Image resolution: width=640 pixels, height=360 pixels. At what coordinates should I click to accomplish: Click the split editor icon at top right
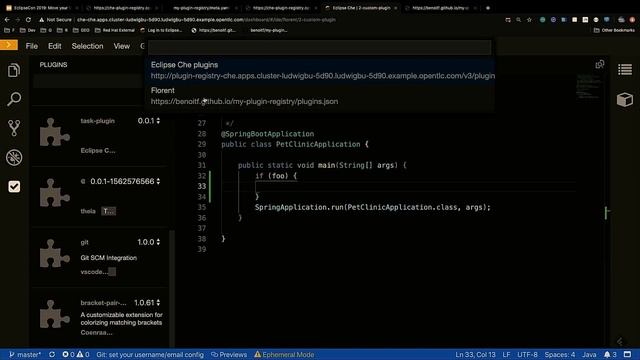tap(600, 64)
